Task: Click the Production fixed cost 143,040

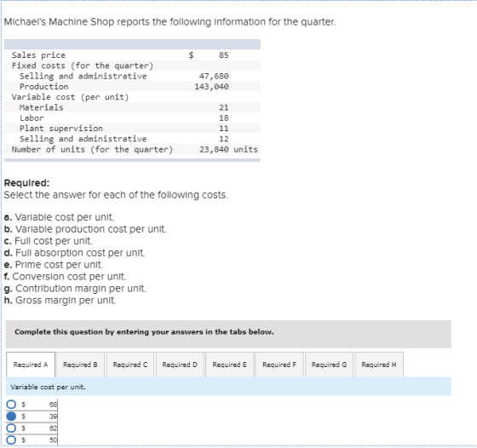Action: coord(212,87)
